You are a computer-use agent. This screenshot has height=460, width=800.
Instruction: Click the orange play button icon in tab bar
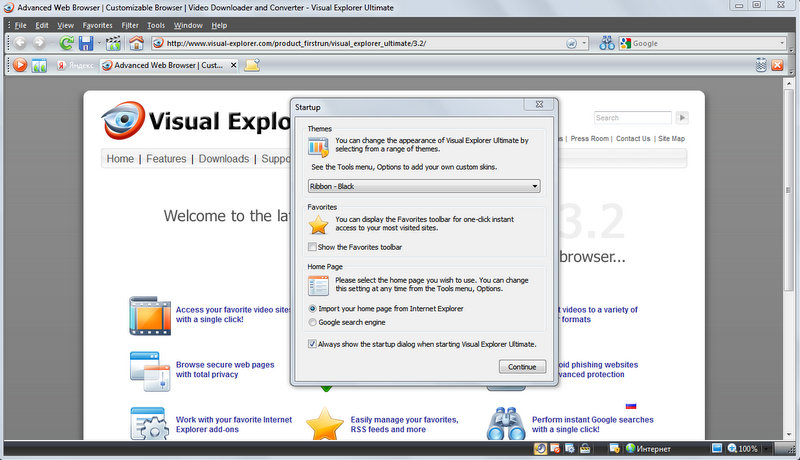tap(20, 65)
